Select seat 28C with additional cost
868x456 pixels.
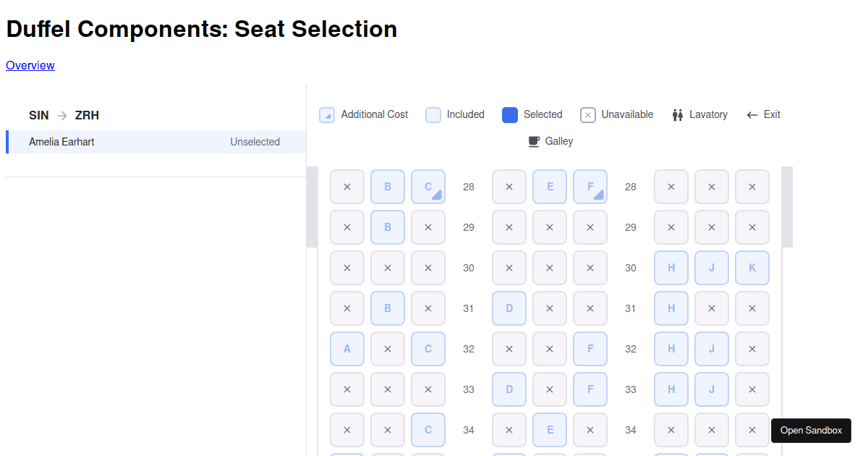coord(428,187)
